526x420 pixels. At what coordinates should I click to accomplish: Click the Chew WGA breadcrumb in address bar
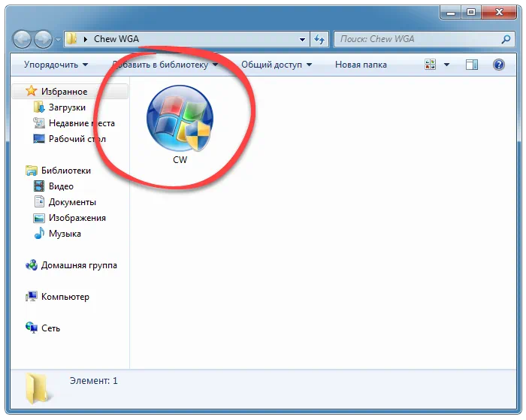pyautogui.click(x=116, y=39)
